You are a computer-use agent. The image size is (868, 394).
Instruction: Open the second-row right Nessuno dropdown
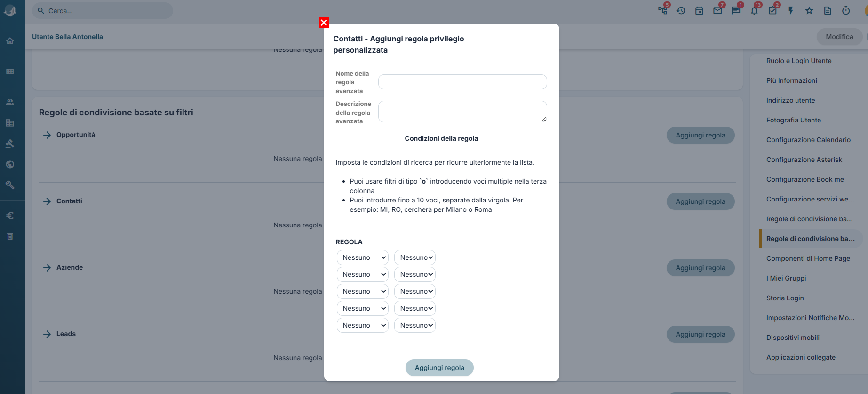click(415, 274)
